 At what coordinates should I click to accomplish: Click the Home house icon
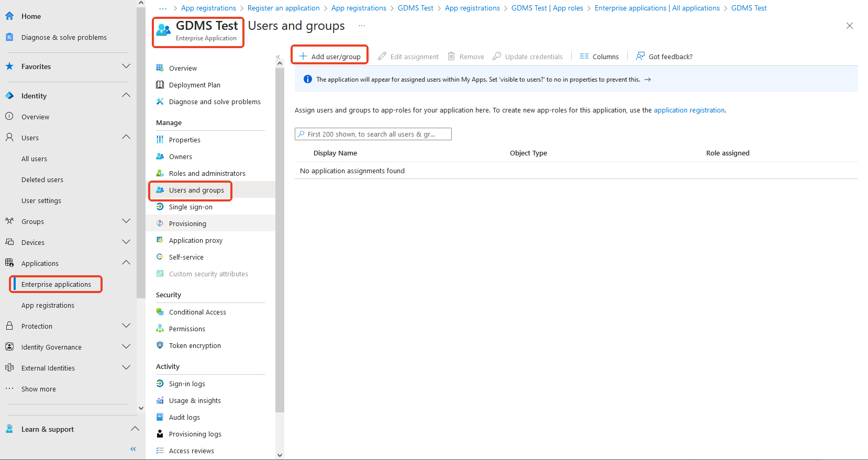coord(9,16)
